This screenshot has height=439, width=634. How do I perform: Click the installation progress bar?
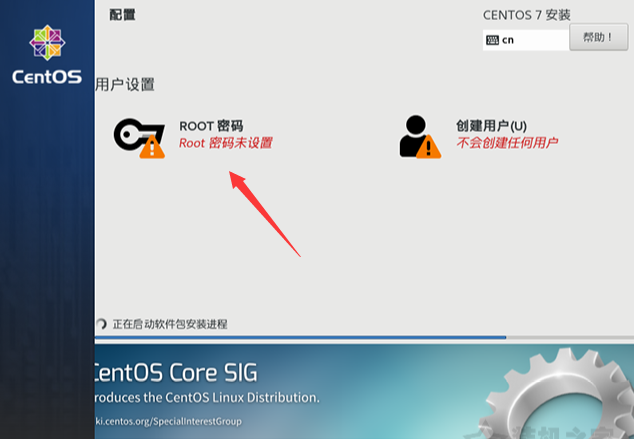(364, 337)
